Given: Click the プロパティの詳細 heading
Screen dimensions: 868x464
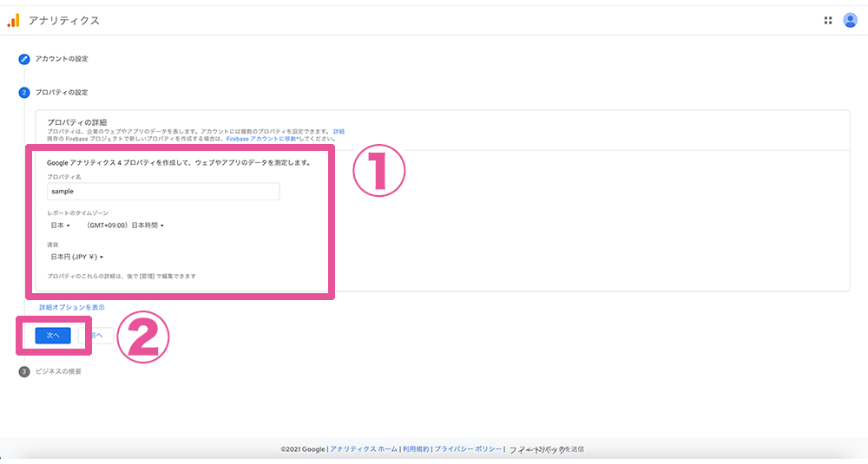Looking at the screenshot, I should pos(77,122).
